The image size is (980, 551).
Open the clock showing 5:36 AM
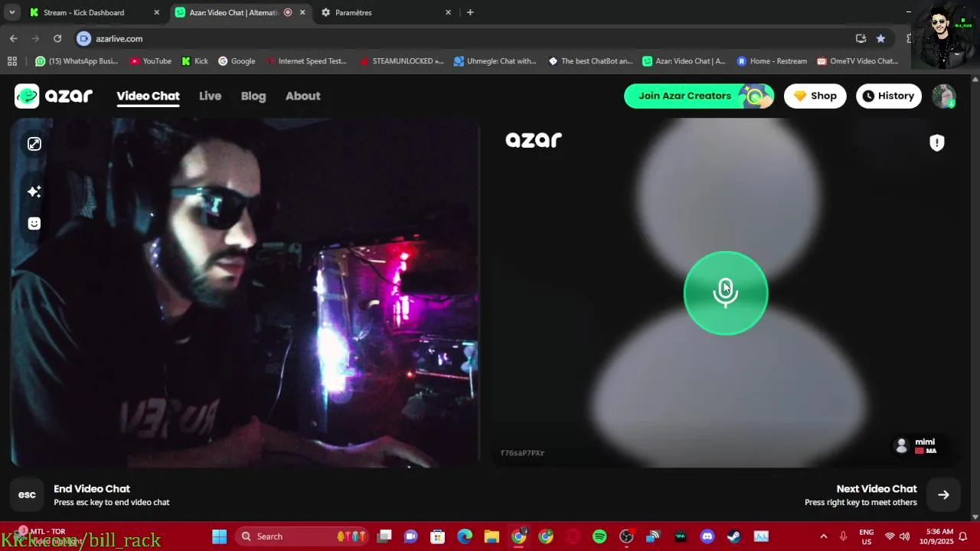pos(939,536)
